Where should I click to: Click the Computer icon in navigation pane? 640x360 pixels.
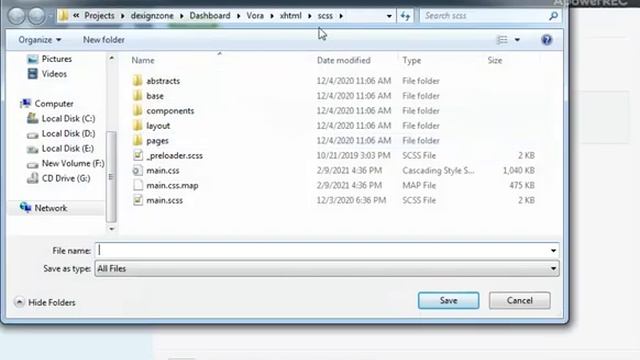[25, 103]
